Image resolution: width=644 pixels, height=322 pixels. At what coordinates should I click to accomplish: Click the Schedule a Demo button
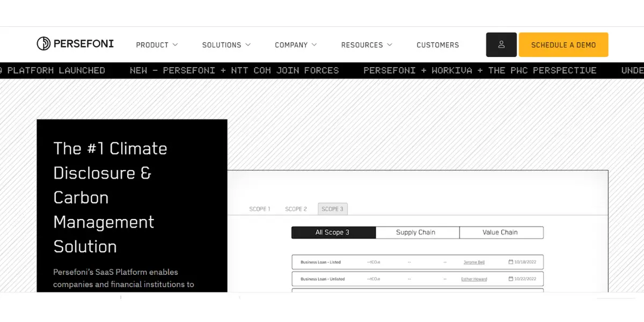[x=563, y=45]
